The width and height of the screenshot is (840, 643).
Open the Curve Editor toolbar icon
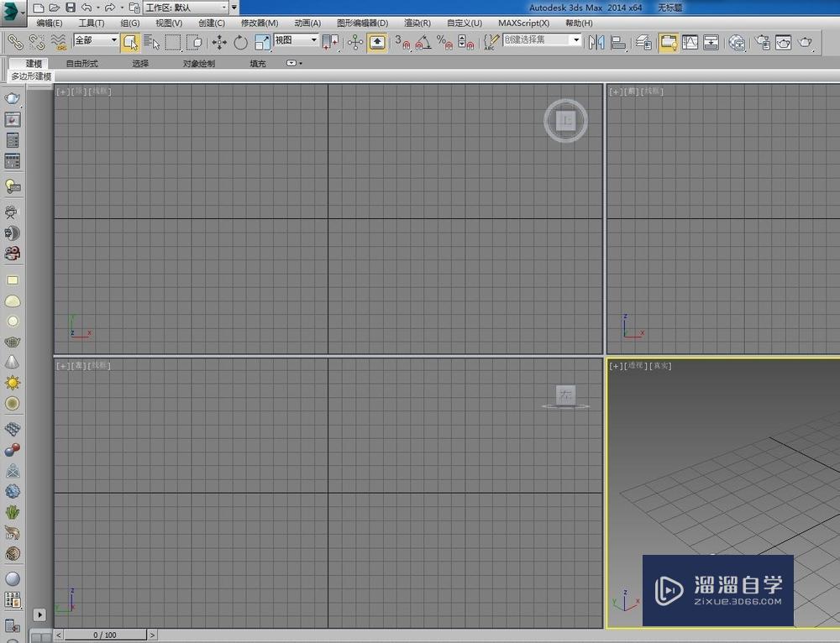(689, 41)
